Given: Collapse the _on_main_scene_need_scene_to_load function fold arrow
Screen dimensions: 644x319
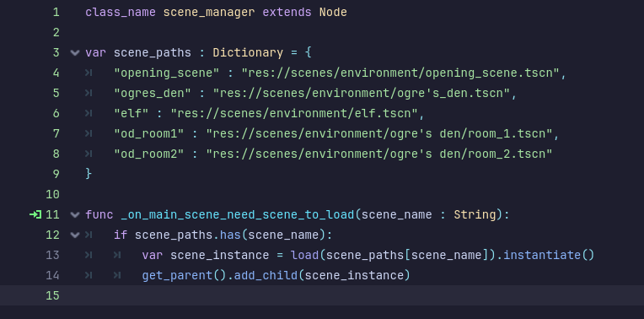Looking at the screenshot, I should [x=74, y=214].
